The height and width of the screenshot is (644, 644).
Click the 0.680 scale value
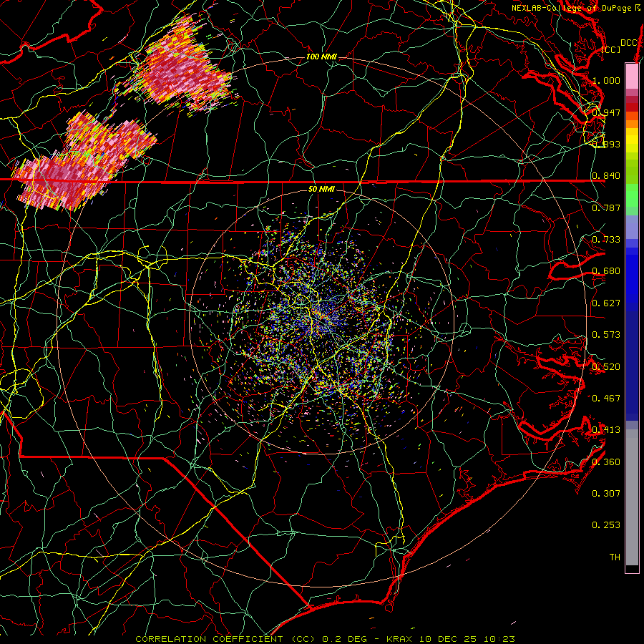point(606,271)
